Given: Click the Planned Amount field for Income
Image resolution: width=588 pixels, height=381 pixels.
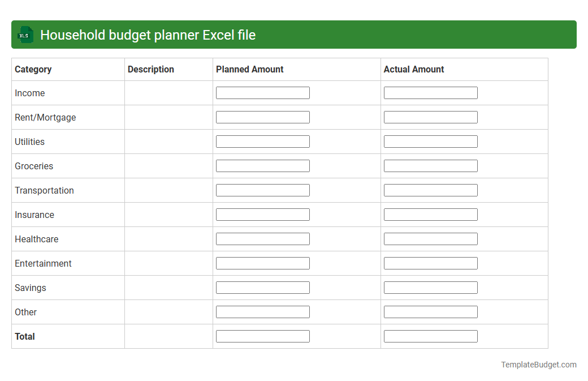Looking at the screenshot, I should 262,92.
